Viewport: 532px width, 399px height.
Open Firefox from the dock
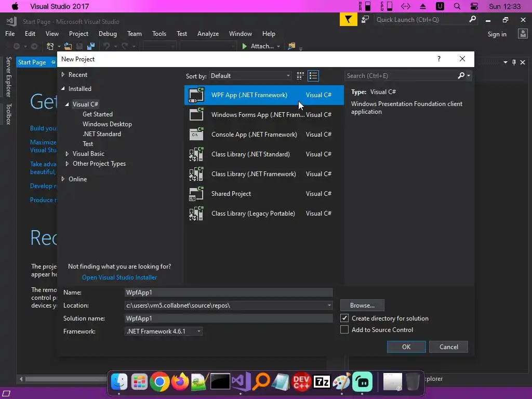point(180,382)
